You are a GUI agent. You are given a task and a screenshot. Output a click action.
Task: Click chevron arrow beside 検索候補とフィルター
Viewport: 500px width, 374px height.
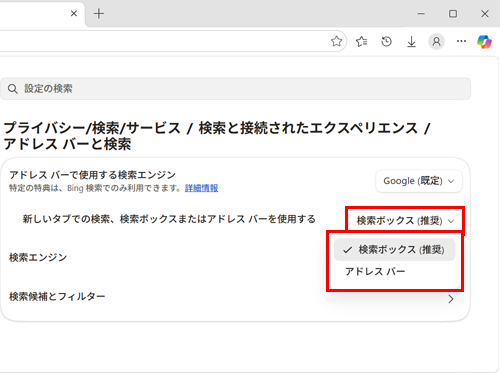click(x=451, y=299)
